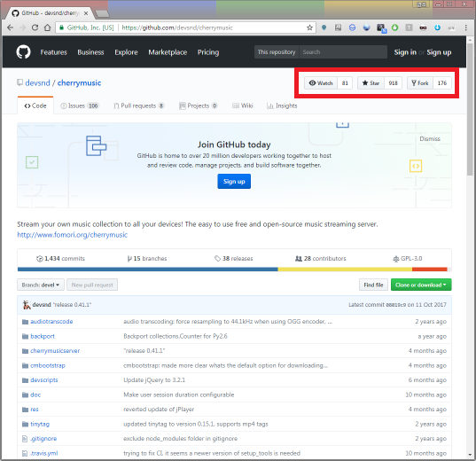Viewport: 476px width, 461px height.
Task: Click the .gitignore file icon
Action: coord(25,439)
